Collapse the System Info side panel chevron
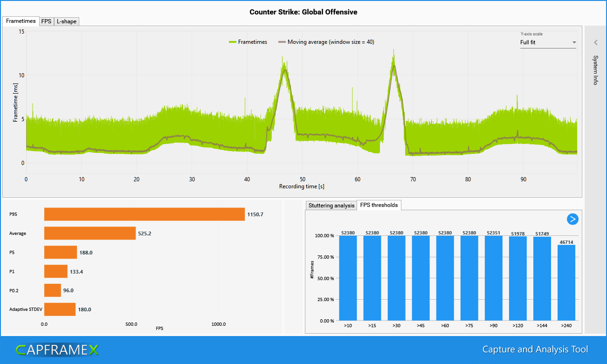This screenshot has width=607, height=364. point(595,42)
